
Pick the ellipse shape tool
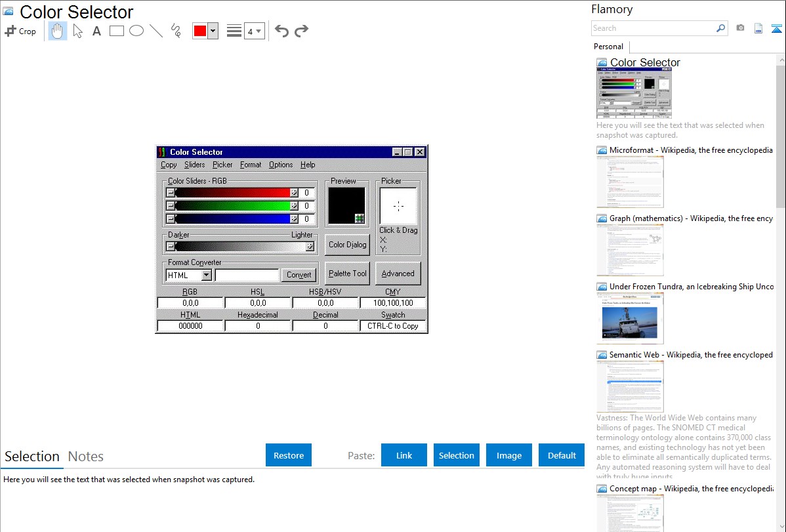coord(136,31)
